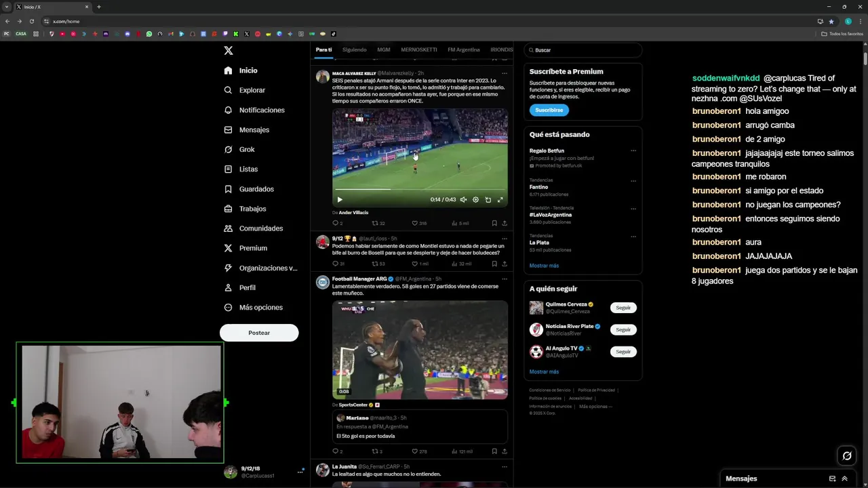Play the Armani penalty video
The image size is (868, 488).
pos(340,199)
